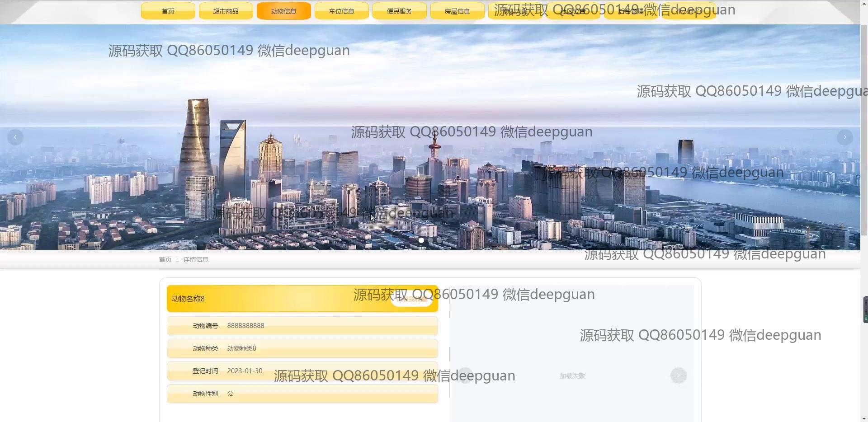
Task: Click the banner carousel next arrow
Action: [844, 137]
